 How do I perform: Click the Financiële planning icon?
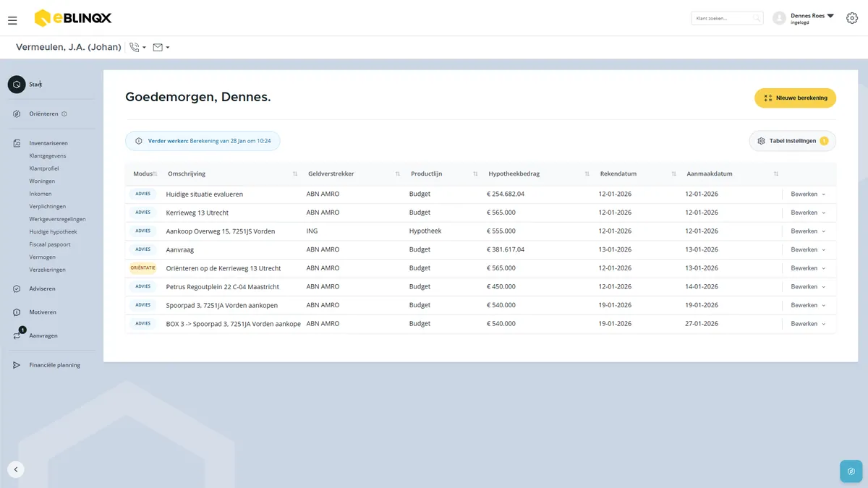[x=17, y=365]
